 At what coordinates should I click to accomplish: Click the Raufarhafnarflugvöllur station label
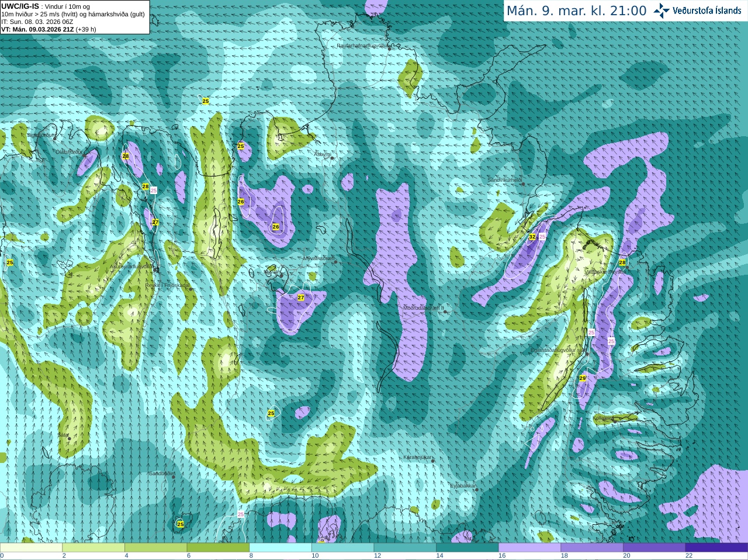[x=363, y=45]
